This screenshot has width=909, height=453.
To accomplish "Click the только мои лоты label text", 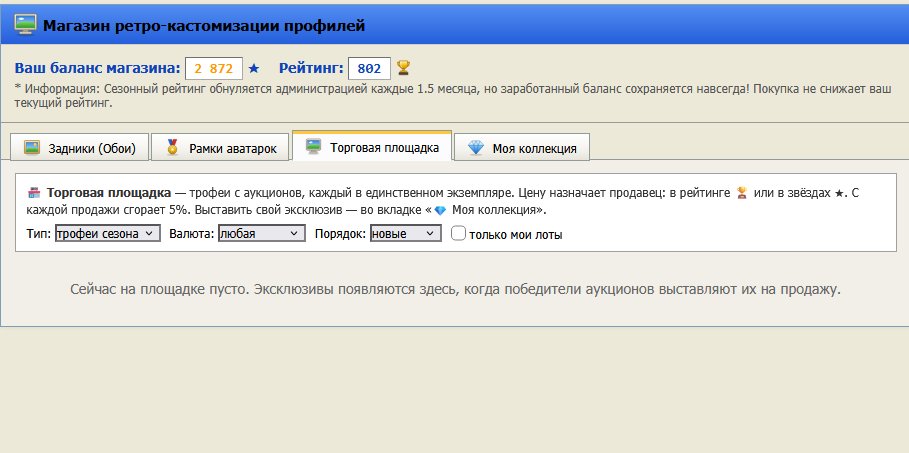I will (x=515, y=235).
